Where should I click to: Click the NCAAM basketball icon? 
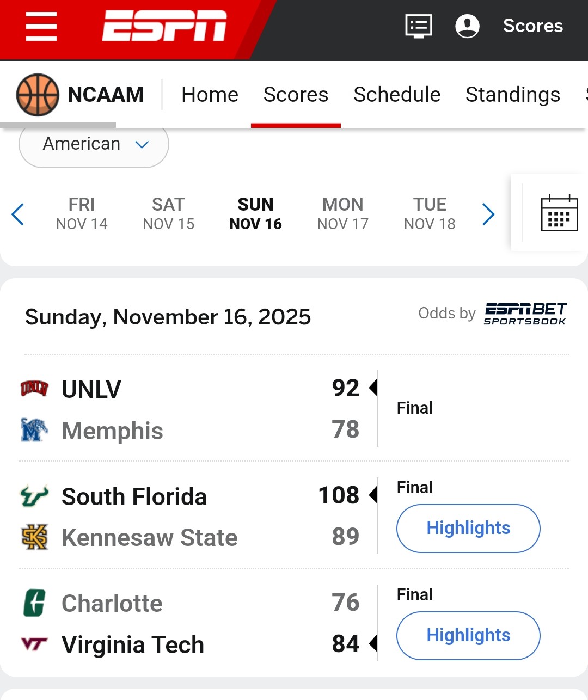pyautogui.click(x=38, y=95)
